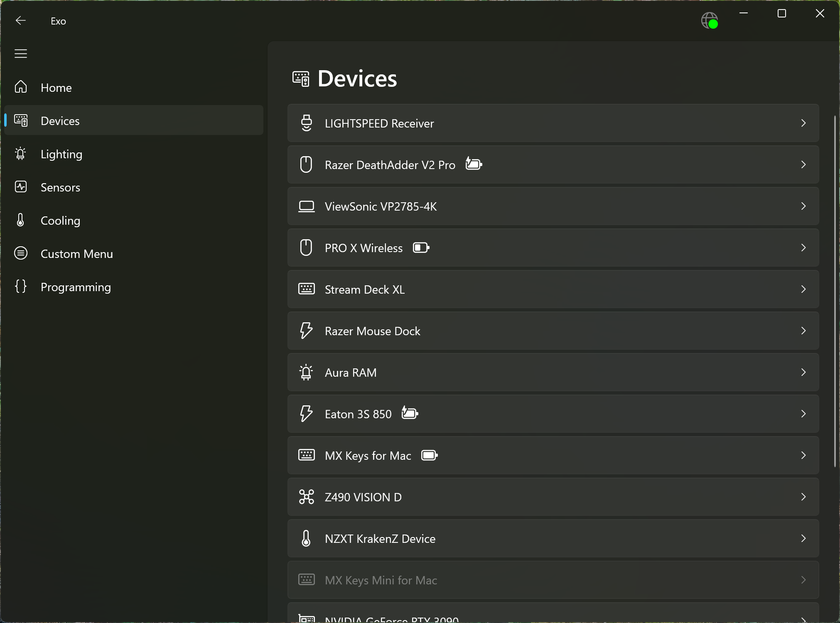Click the Lighting section icon

[x=20, y=154]
